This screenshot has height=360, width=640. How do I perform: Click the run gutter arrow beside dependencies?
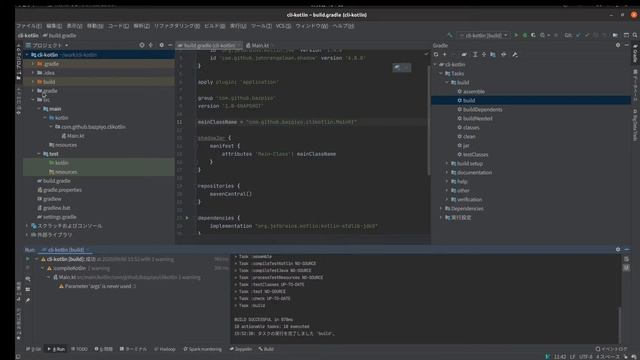pos(187,218)
